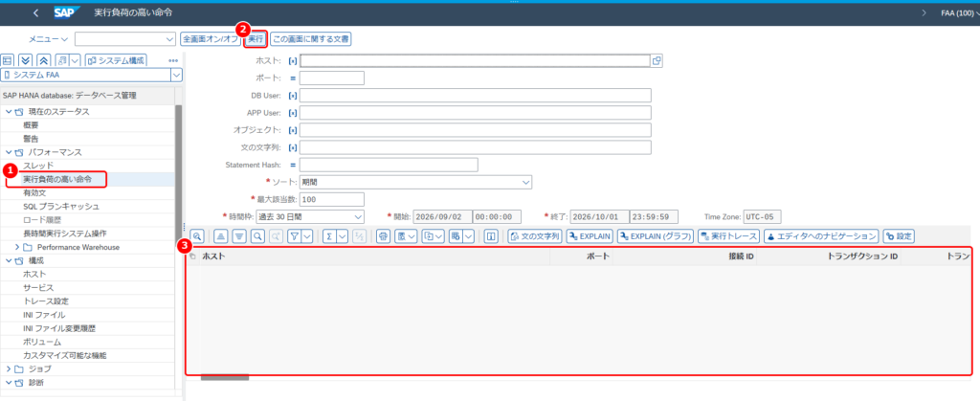This screenshot has width=980, height=401.
Task: Click the 実行トレース toolbar button
Action: [x=728, y=236]
